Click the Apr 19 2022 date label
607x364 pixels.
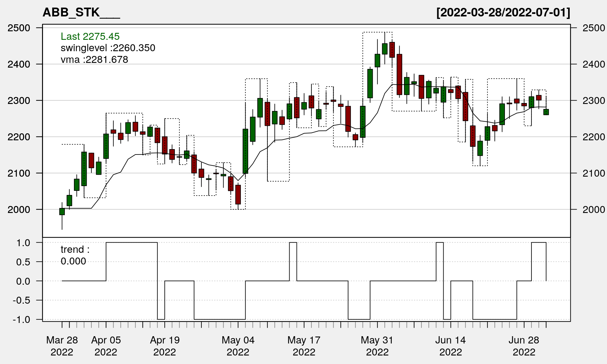165,346
